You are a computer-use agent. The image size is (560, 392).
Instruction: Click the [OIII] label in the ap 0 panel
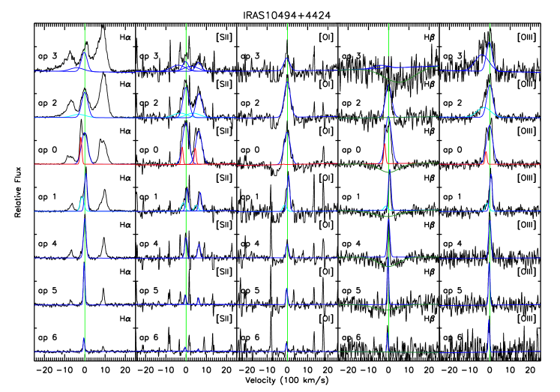[x=527, y=131]
